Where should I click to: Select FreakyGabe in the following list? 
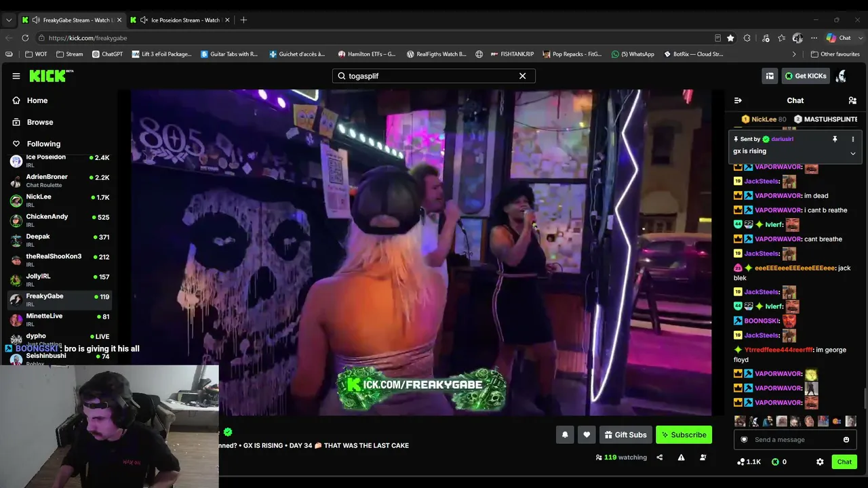point(60,300)
